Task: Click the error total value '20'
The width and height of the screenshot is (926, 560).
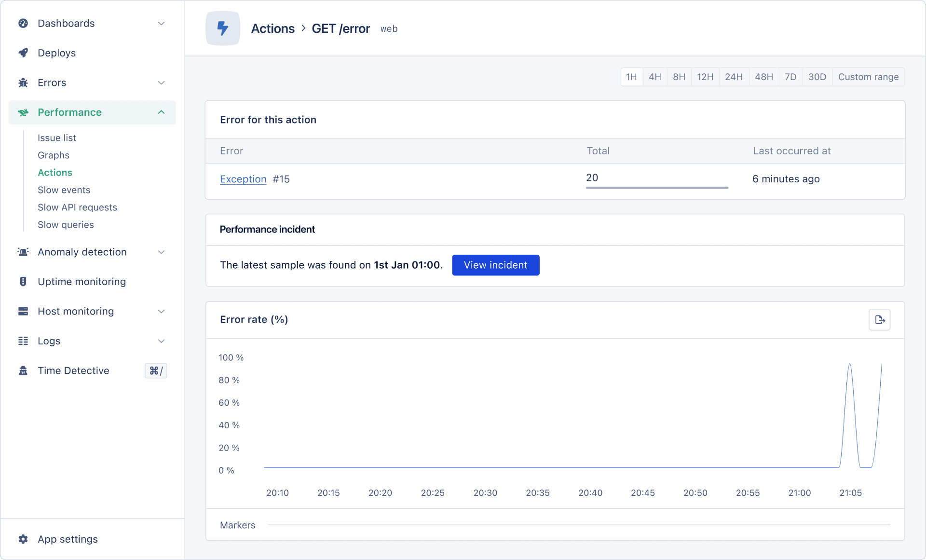Action: coord(592,178)
